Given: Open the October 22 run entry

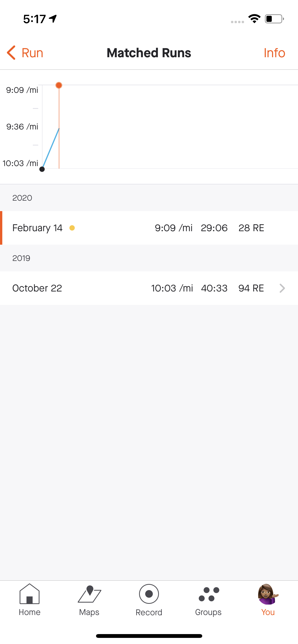Looking at the screenshot, I should [149, 288].
